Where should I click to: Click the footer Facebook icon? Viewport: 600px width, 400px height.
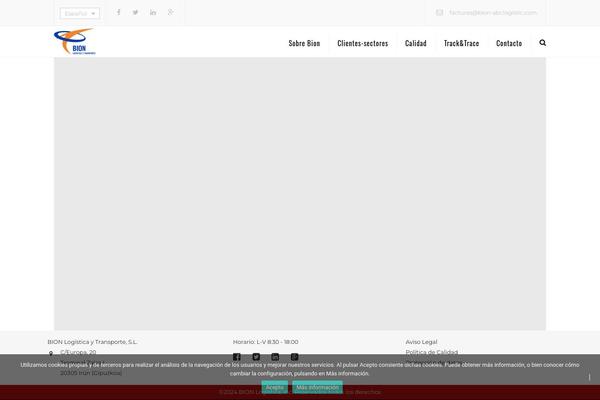click(x=236, y=357)
